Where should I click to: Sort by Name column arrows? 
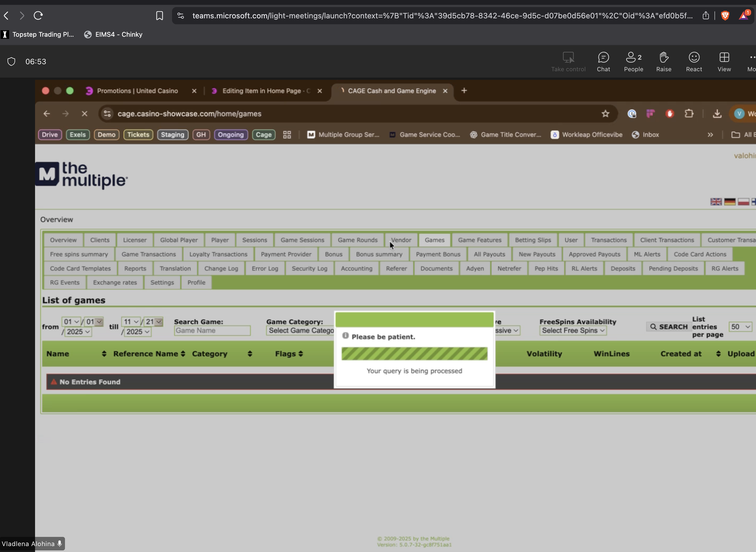click(x=104, y=354)
